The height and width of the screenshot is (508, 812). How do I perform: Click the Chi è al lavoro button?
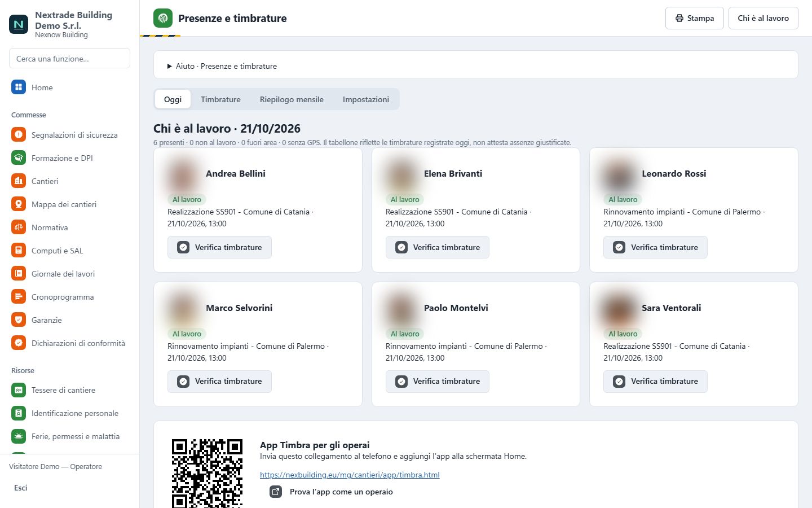764,18
